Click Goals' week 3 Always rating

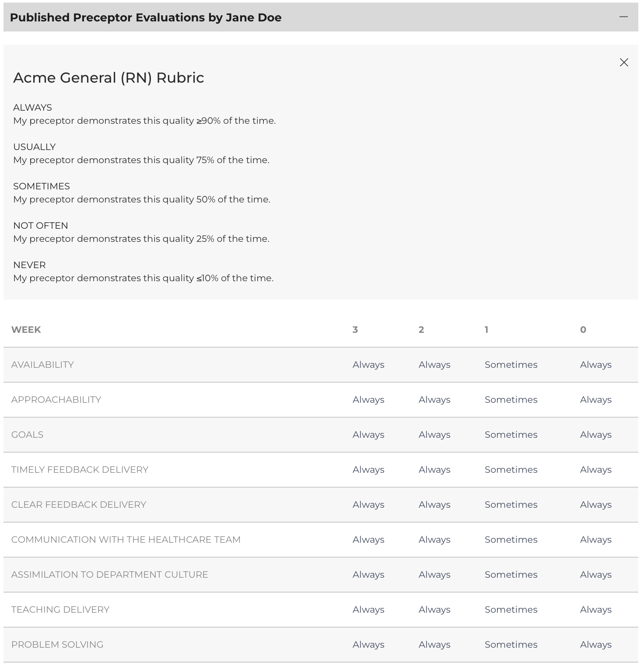tap(368, 435)
